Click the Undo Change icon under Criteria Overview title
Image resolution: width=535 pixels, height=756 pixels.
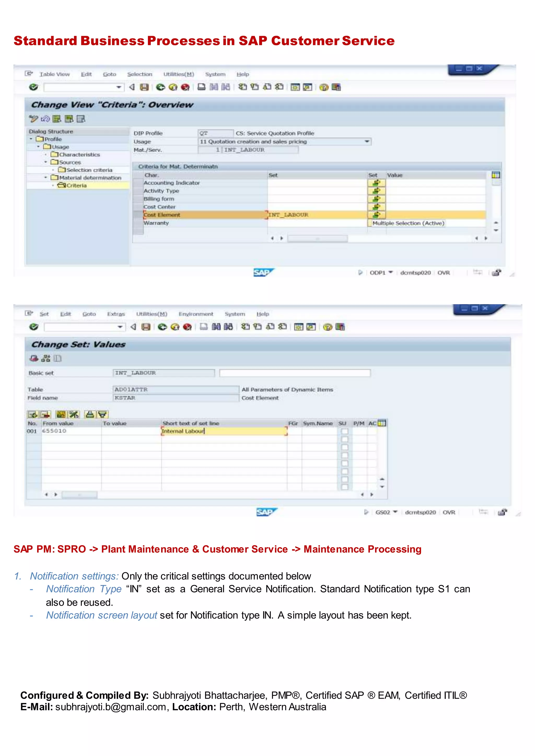click(45, 119)
